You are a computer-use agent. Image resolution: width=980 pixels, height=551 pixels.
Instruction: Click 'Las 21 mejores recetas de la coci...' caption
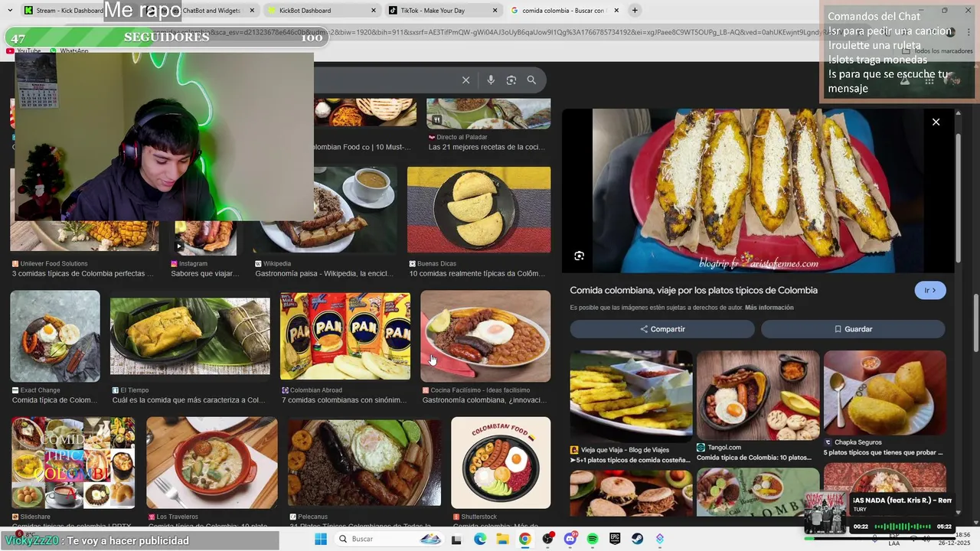486,147
